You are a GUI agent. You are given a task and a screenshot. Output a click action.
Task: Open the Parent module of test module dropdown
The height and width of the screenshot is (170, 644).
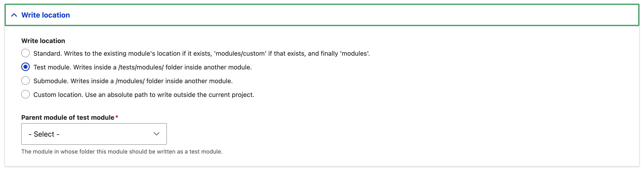[94, 134]
